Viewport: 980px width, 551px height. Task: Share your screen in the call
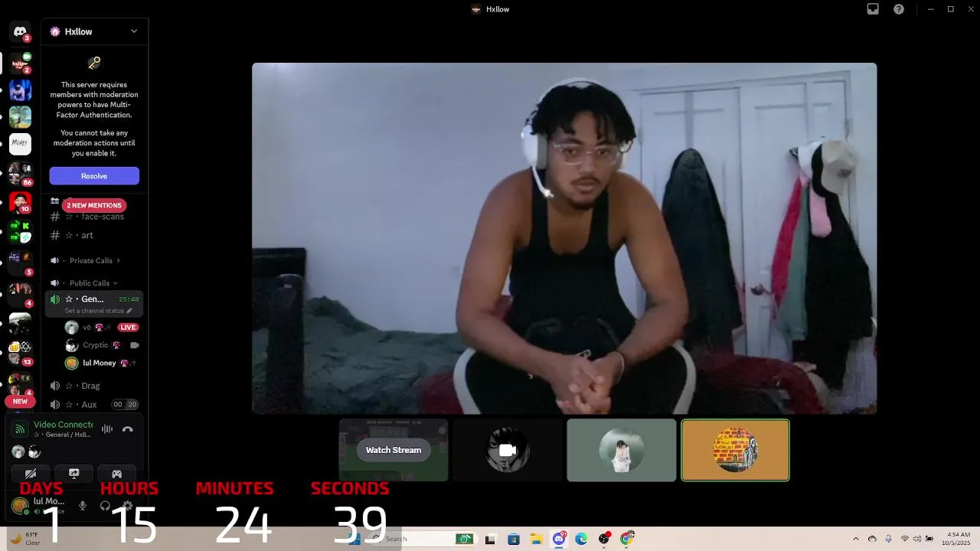click(x=73, y=474)
